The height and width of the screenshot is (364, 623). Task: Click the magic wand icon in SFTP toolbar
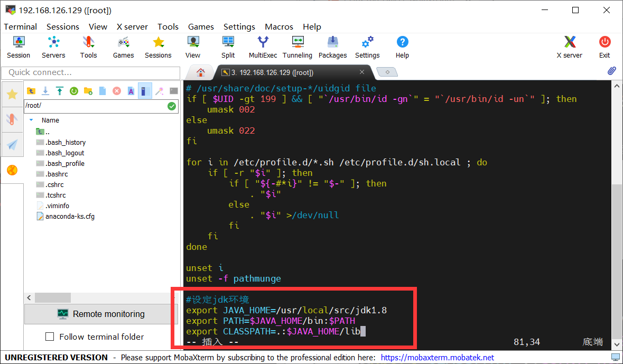(160, 91)
